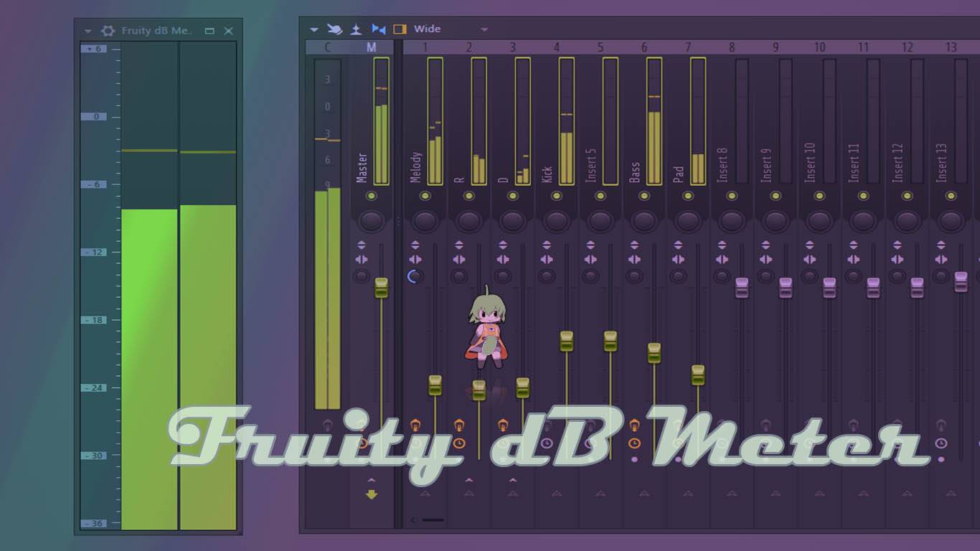This screenshot has height=551, width=980.
Task: Open the mixer options menu arrow
Action: (314, 29)
